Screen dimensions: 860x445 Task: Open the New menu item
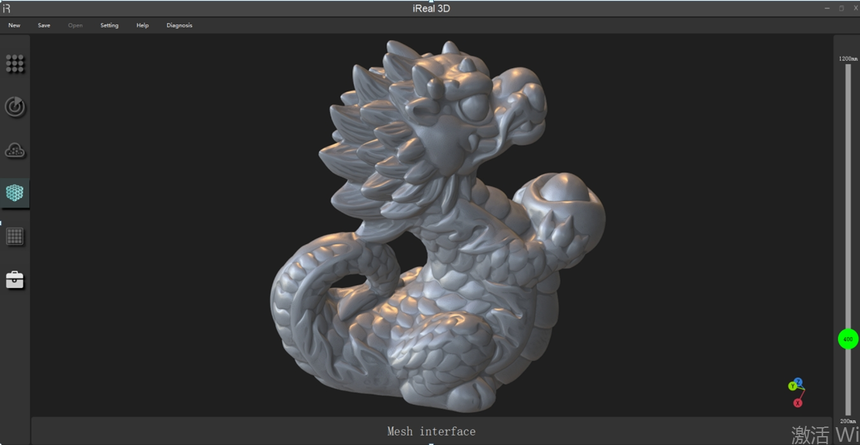(x=14, y=25)
